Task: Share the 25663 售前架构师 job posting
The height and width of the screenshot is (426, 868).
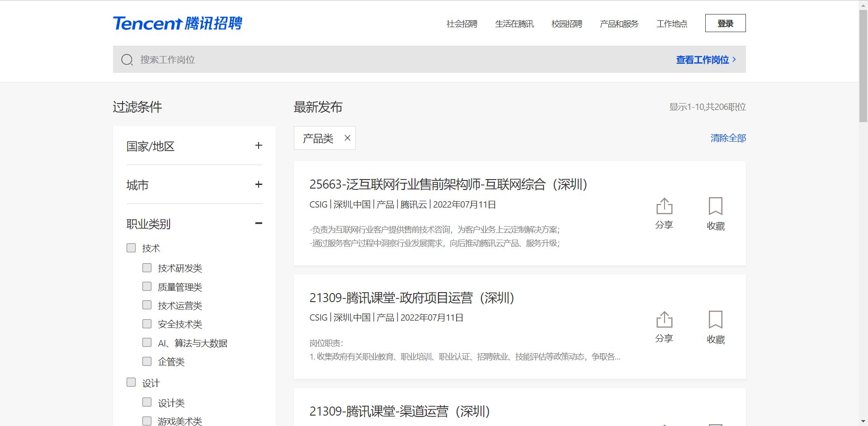Action: tap(664, 213)
